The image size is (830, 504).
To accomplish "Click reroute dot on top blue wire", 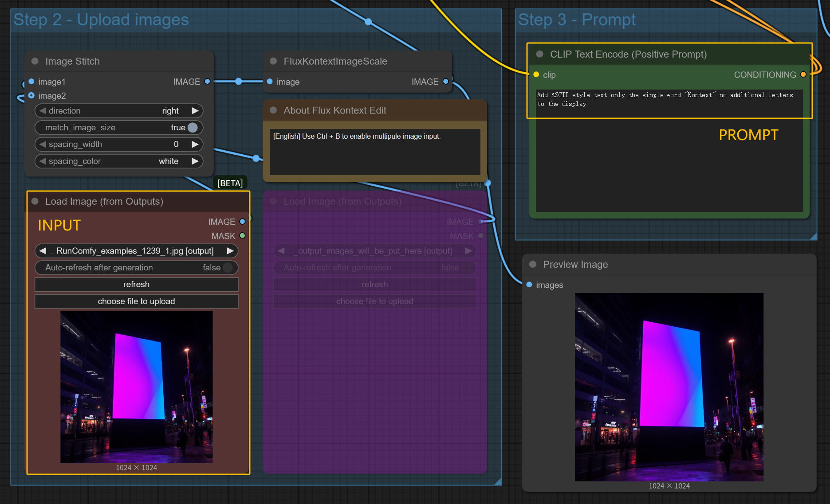I will point(368,21).
